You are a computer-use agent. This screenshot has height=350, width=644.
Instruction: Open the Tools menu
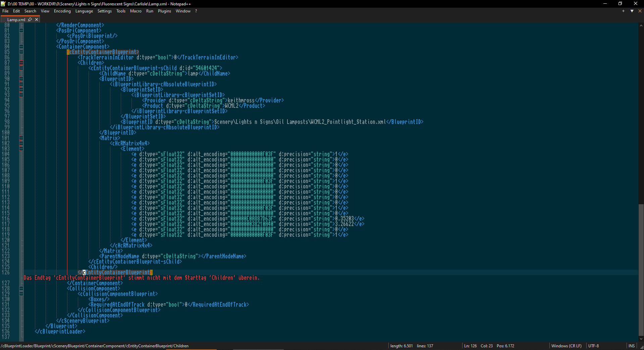(x=121, y=11)
